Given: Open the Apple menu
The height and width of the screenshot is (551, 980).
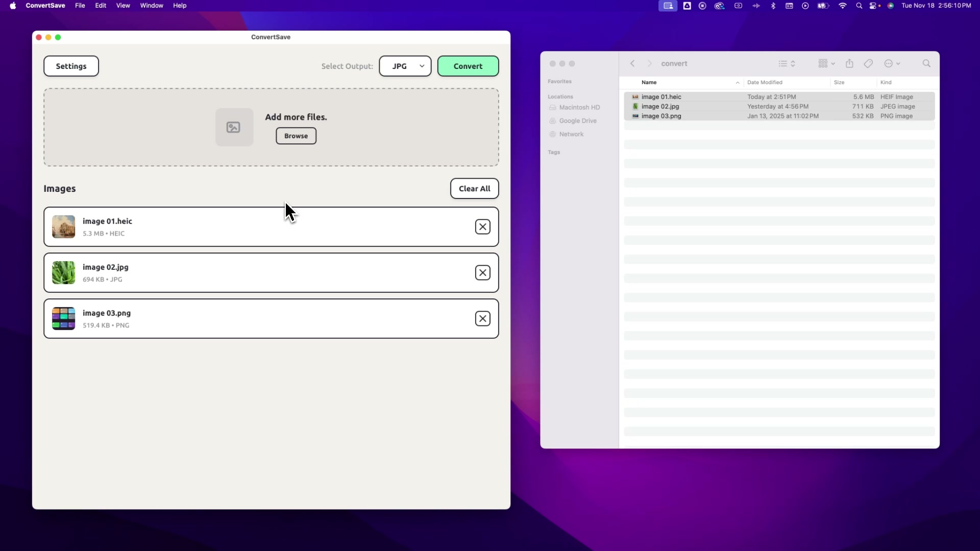Looking at the screenshot, I should click(x=13, y=6).
